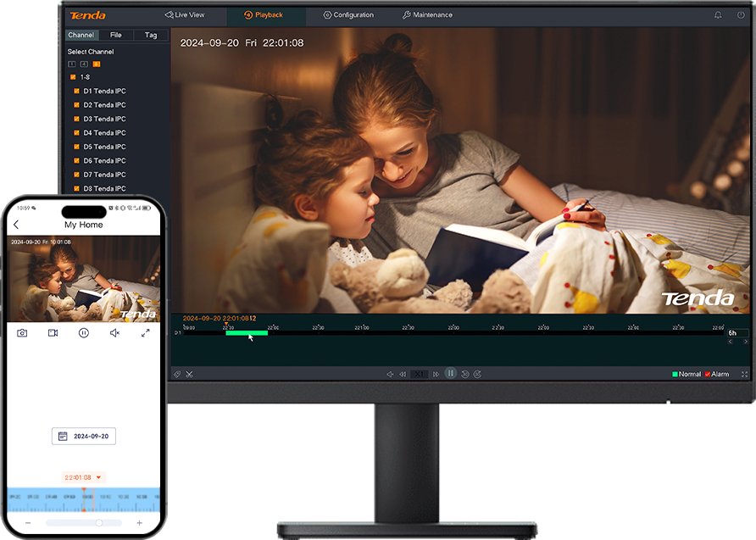Click the green recording segment on timeline

pos(247,332)
